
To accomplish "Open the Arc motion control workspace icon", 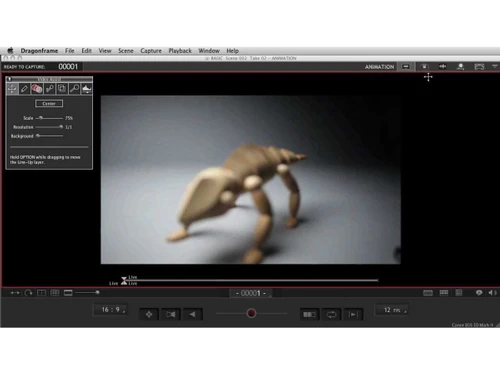I will [479, 67].
